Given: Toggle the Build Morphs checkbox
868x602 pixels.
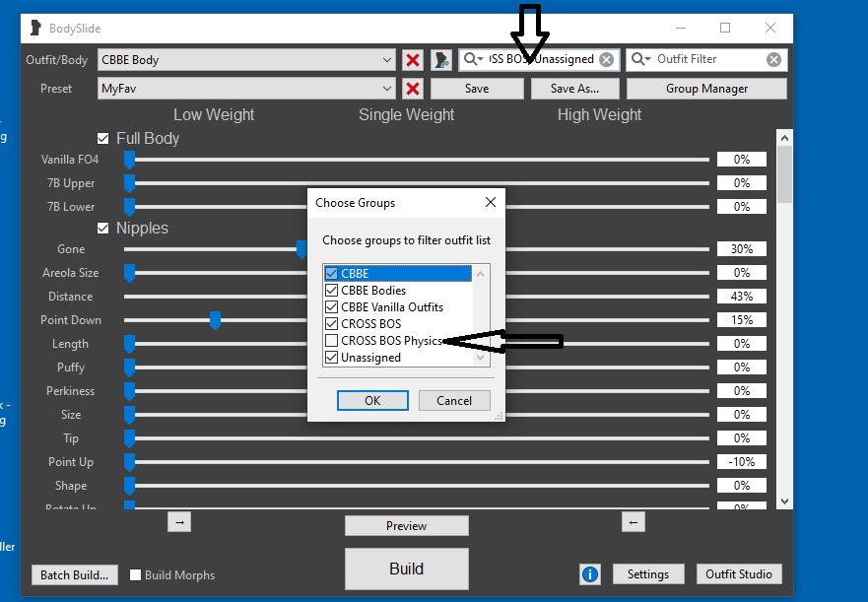Looking at the screenshot, I should click(136, 574).
